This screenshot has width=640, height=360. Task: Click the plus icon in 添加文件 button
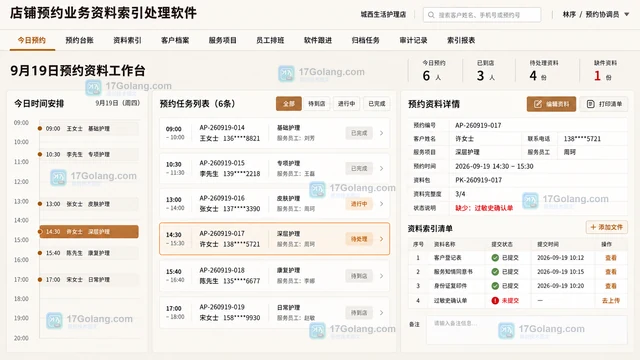coord(593,227)
